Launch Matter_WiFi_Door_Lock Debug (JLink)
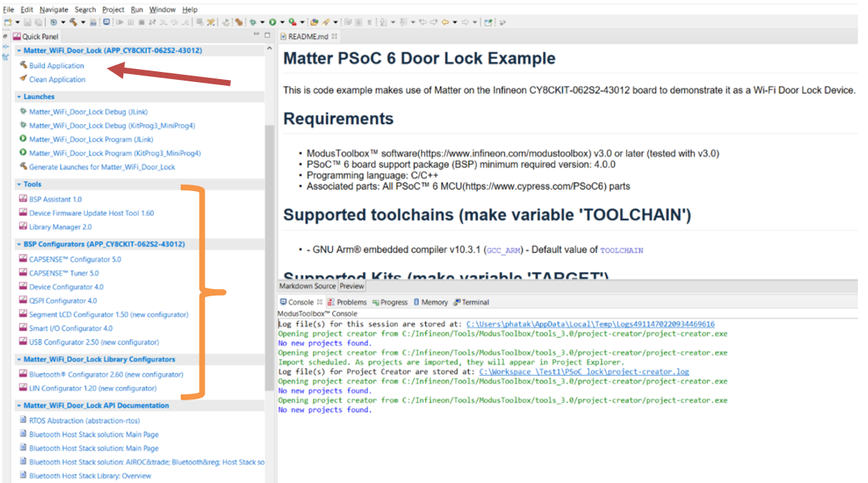The height and width of the screenshot is (483, 868). 88,111
